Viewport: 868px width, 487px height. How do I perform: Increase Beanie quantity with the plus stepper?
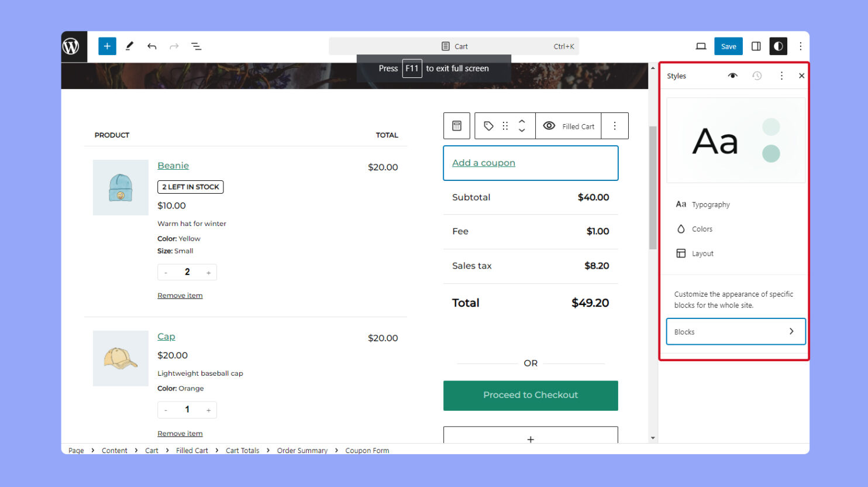tap(209, 272)
